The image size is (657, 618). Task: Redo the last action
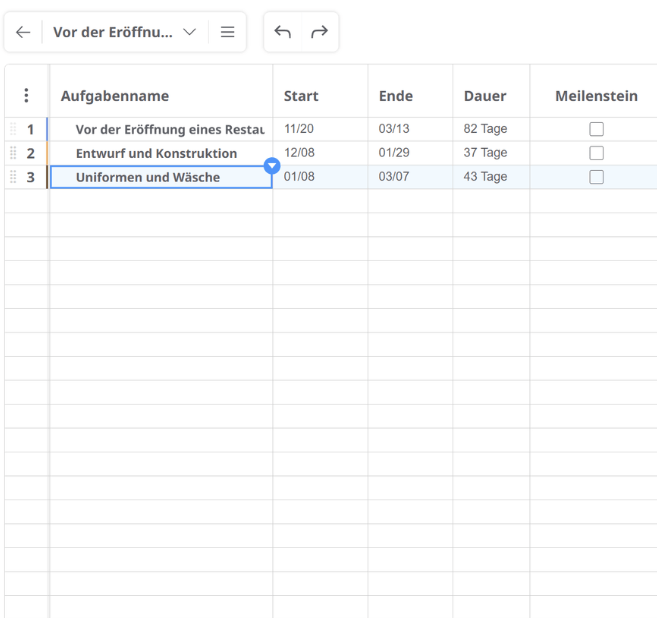319,32
